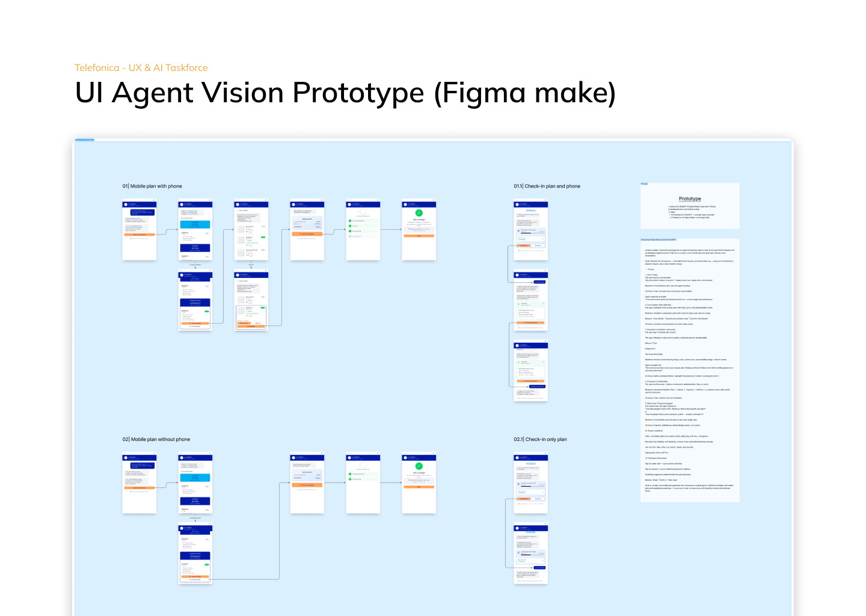
Task: Click 'Telefonica - UX & AI Taskforce' subtitle text
Action: coord(141,68)
